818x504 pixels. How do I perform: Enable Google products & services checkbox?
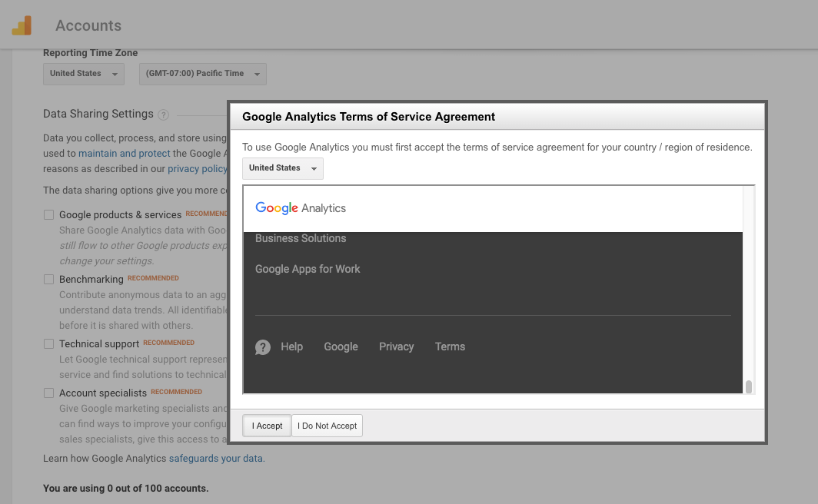click(x=49, y=215)
